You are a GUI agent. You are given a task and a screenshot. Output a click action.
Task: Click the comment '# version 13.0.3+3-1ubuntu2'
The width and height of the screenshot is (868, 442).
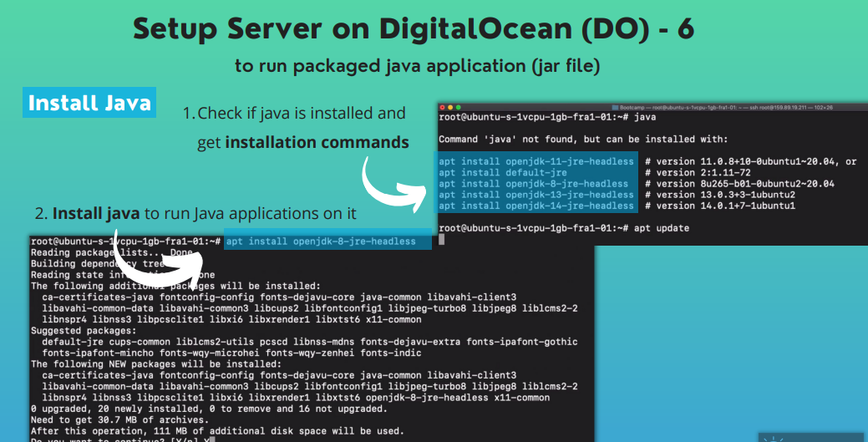tap(719, 195)
